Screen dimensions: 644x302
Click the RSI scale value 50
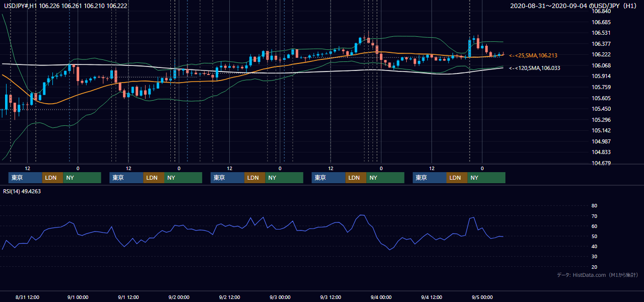click(594, 237)
